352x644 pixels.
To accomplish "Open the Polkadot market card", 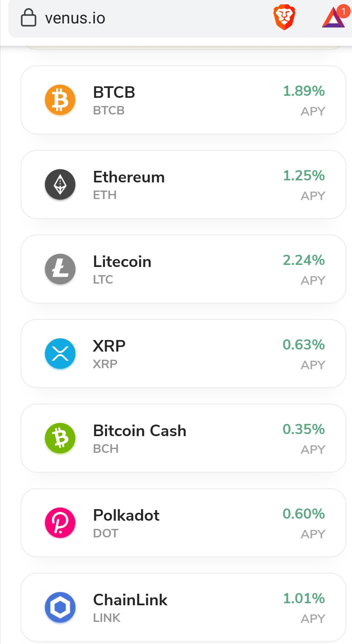I will tap(183, 523).
